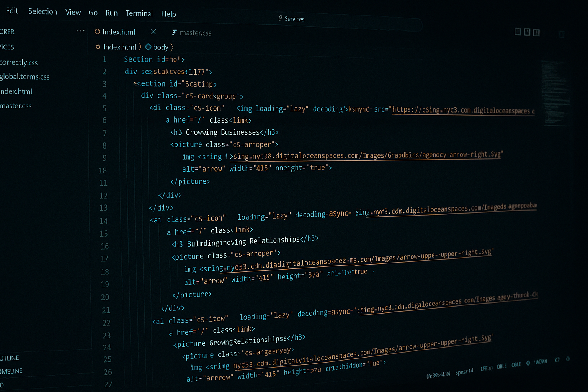Click the diamond icon in status bar
Image resolution: width=588 pixels, height=392 pixels.
pyautogui.click(x=528, y=363)
